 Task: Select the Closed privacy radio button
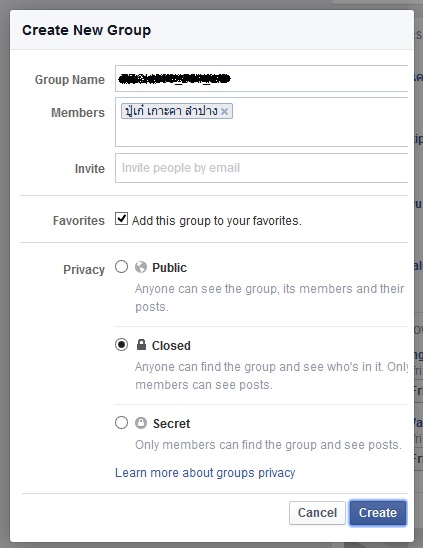coord(121,345)
